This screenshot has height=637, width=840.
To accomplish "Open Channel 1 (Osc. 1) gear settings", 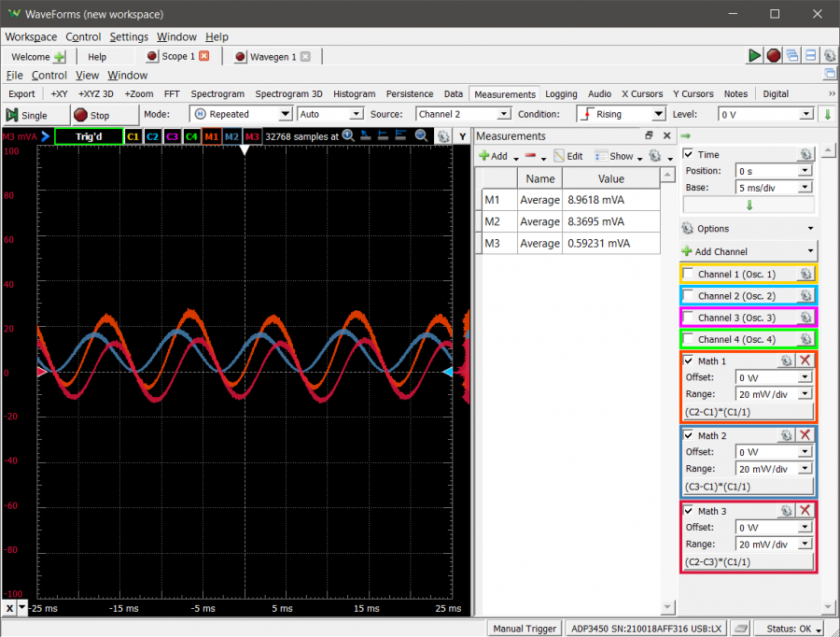I will (805, 274).
